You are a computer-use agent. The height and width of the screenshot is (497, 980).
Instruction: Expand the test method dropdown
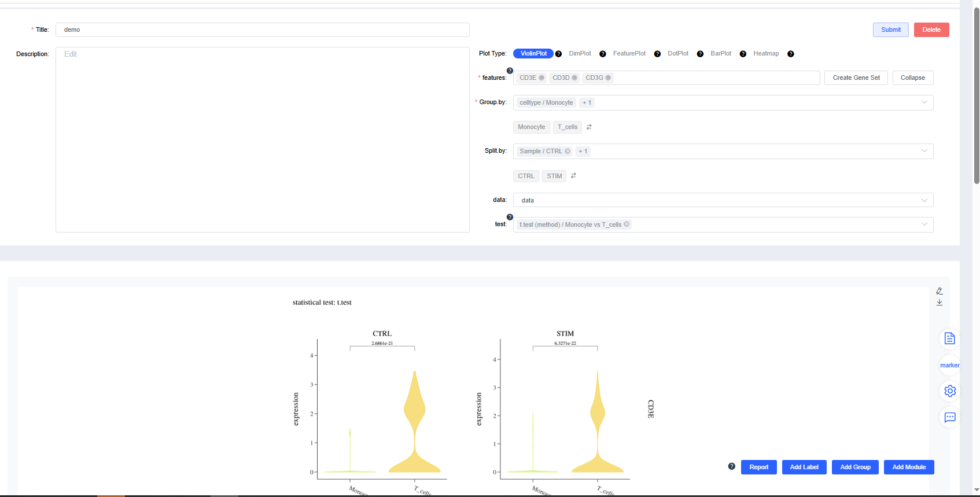924,224
